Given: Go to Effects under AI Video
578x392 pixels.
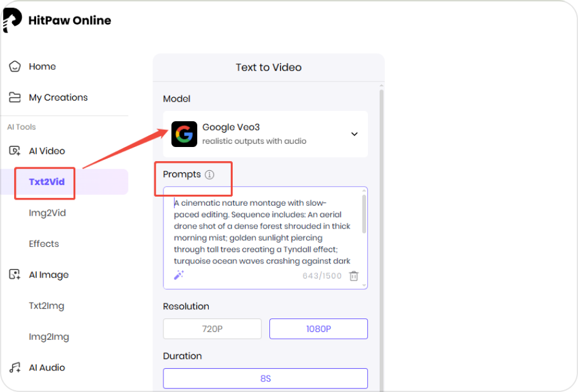Looking at the screenshot, I should point(44,244).
